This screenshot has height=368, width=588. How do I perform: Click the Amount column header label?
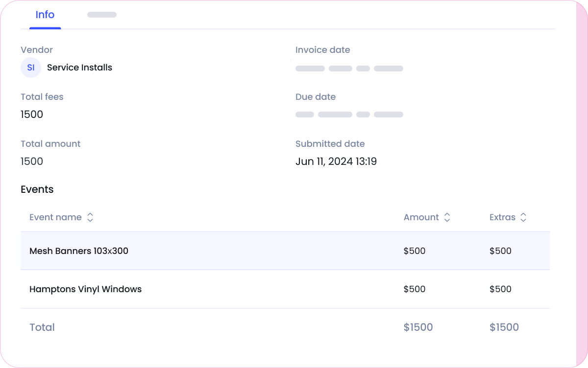click(421, 217)
